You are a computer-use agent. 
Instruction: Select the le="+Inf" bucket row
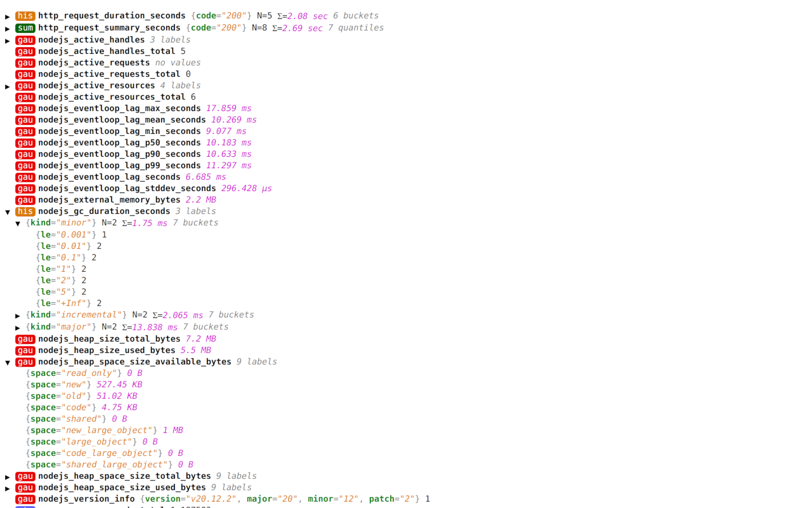click(69, 304)
